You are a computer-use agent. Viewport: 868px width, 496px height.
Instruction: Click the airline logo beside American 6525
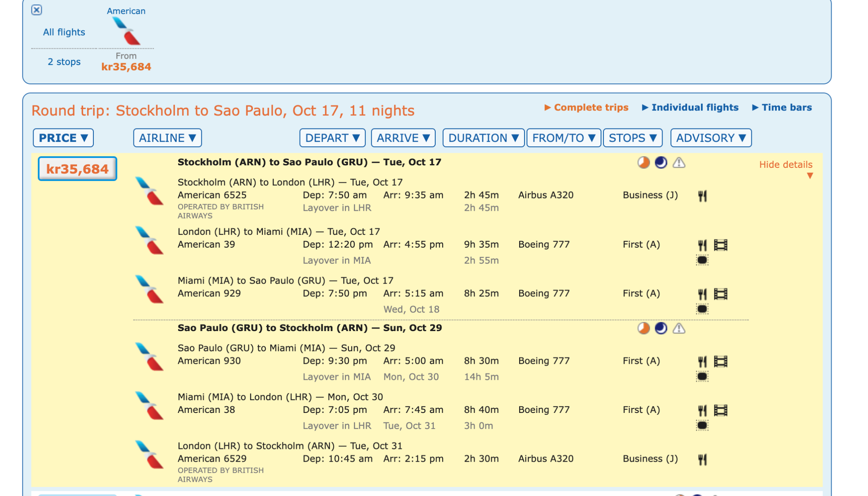coord(149,191)
